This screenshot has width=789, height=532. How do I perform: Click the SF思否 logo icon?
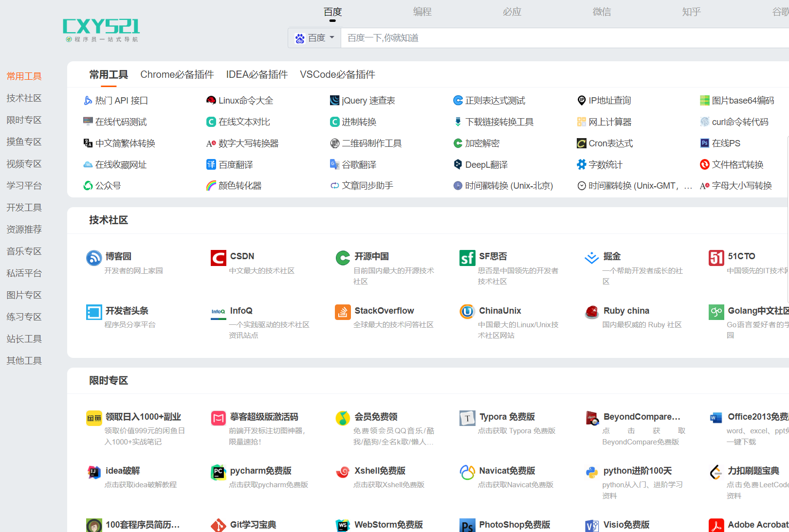(x=467, y=258)
